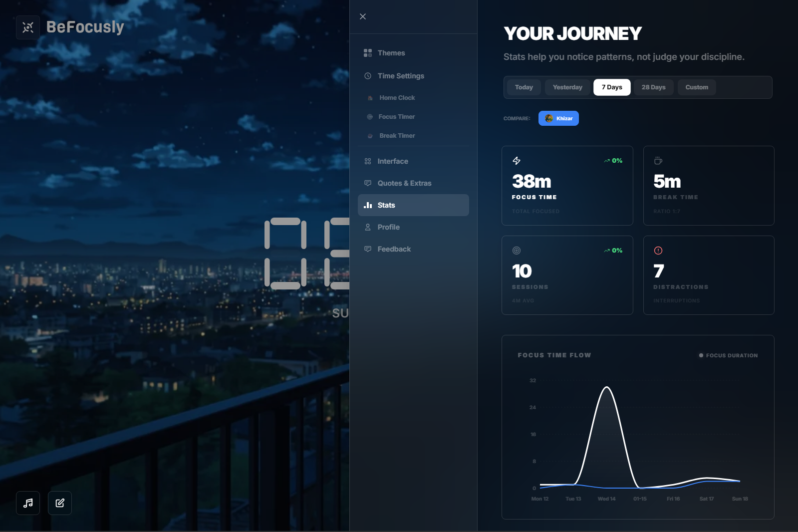Click the sessions 0% trend indicator

613,251
